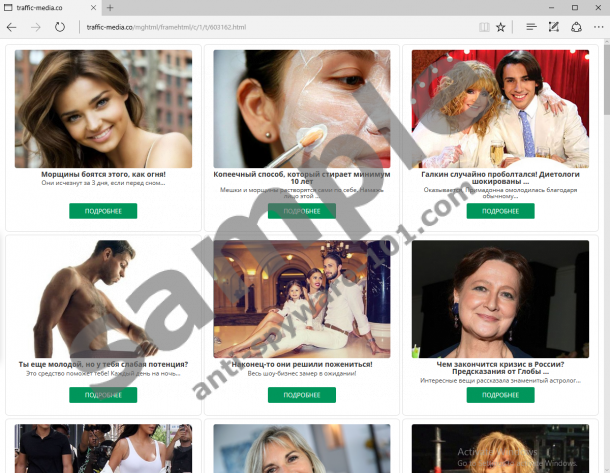Click ПОДРОБНЕЕ under the Галкин article
610x473 pixels.
click(500, 211)
